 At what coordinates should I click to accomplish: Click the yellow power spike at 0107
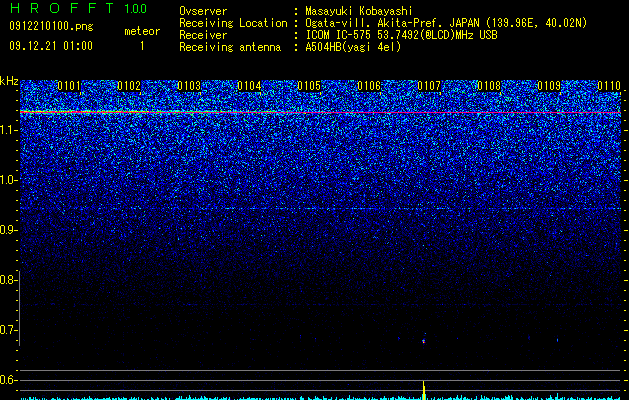[424, 390]
